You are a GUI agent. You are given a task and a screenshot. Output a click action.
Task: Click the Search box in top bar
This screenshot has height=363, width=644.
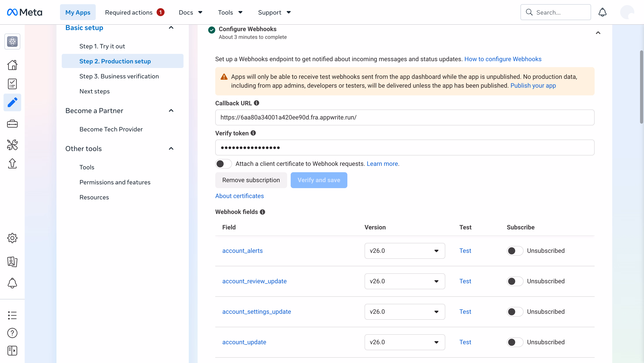pos(556,12)
